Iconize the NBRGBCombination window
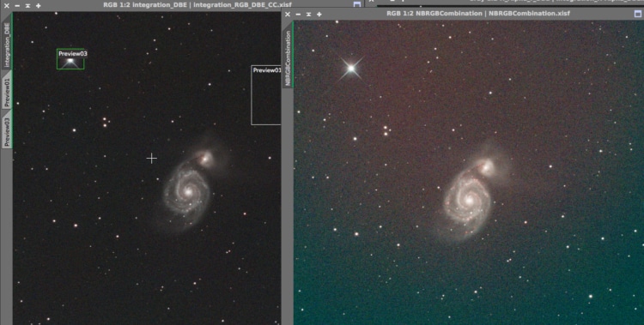This screenshot has width=644, height=325. point(298,14)
